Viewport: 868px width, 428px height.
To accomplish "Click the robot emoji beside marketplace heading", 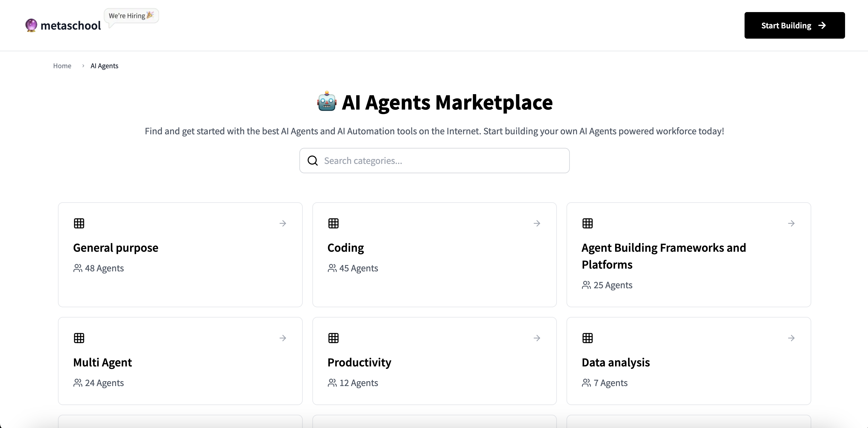I will pyautogui.click(x=327, y=102).
